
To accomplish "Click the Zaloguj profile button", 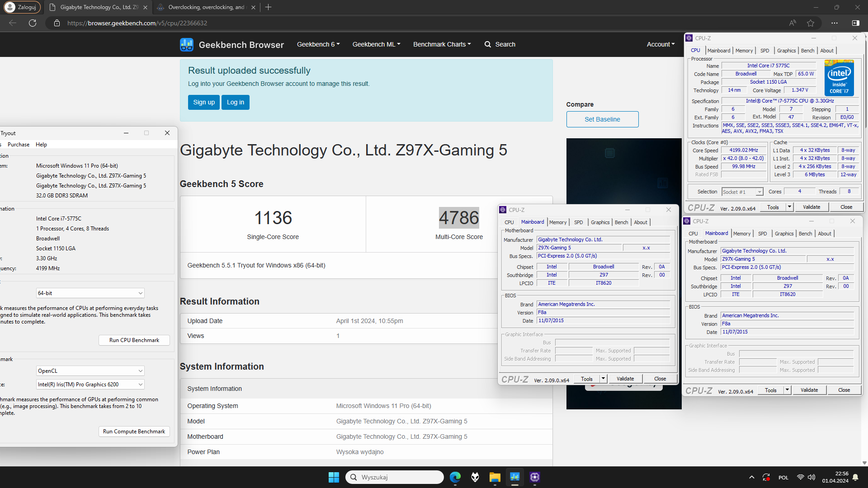I will pyautogui.click(x=22, y=7).
